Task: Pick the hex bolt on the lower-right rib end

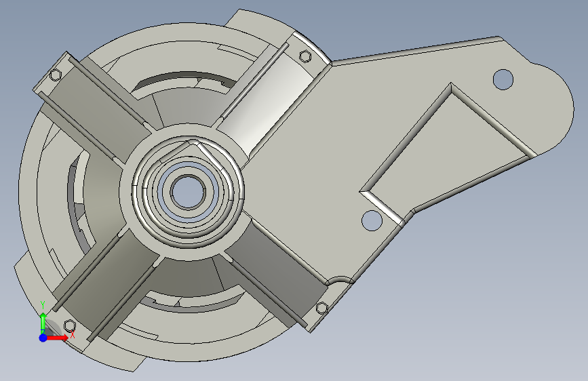Action: 321,308
